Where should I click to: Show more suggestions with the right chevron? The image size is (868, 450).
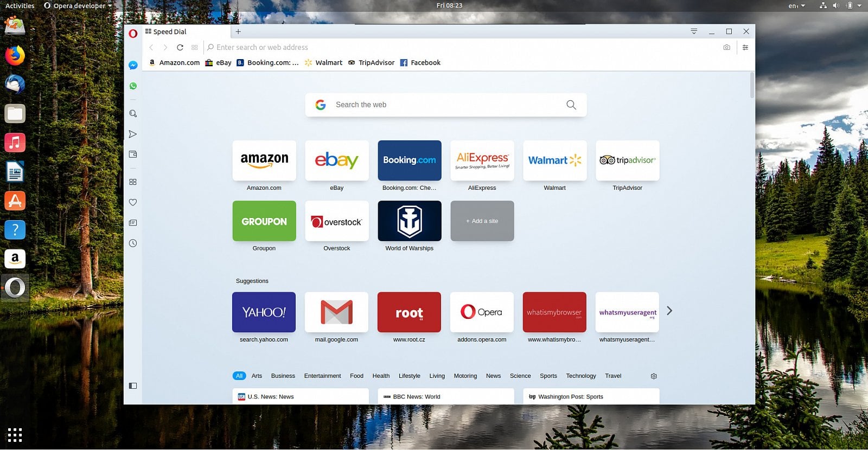669,311
